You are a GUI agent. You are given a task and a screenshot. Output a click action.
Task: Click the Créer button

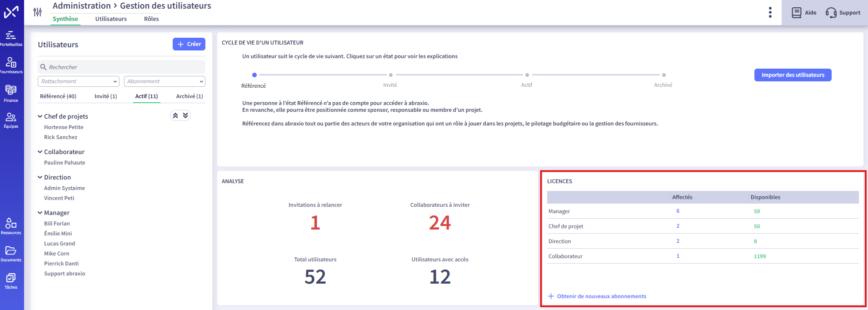[189, 44]
